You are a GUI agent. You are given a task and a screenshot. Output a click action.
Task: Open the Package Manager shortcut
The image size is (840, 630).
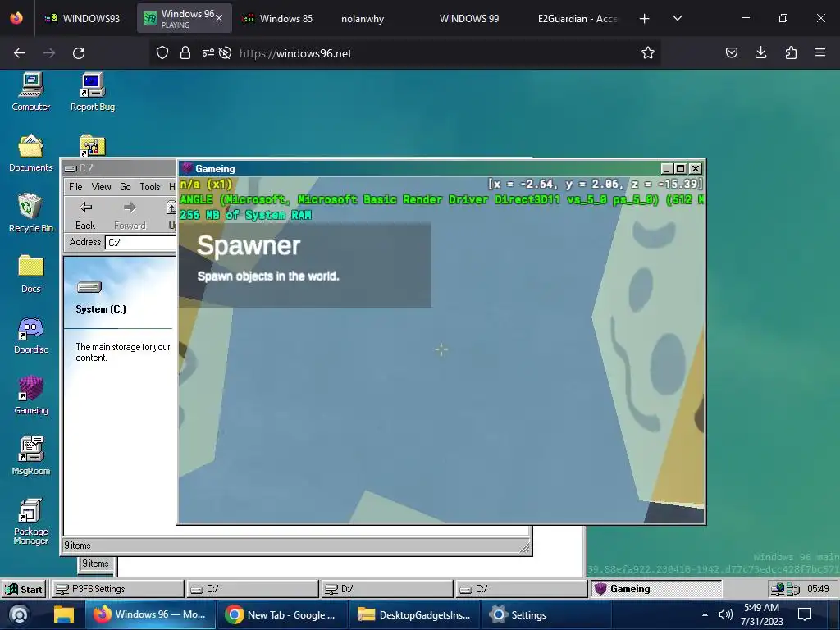coord(31,521)
